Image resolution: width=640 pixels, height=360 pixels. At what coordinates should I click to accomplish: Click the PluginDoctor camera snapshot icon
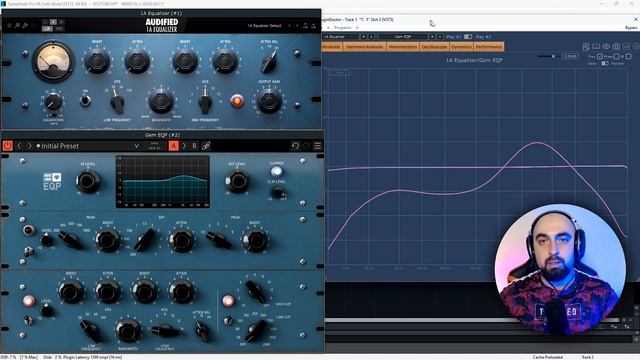[x=616, y=47]
